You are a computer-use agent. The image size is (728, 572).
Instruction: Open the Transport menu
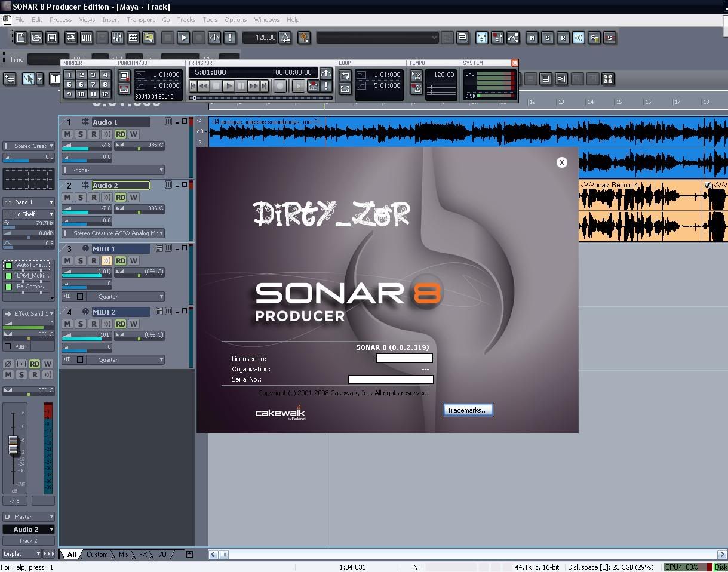(x=141, y=20)
